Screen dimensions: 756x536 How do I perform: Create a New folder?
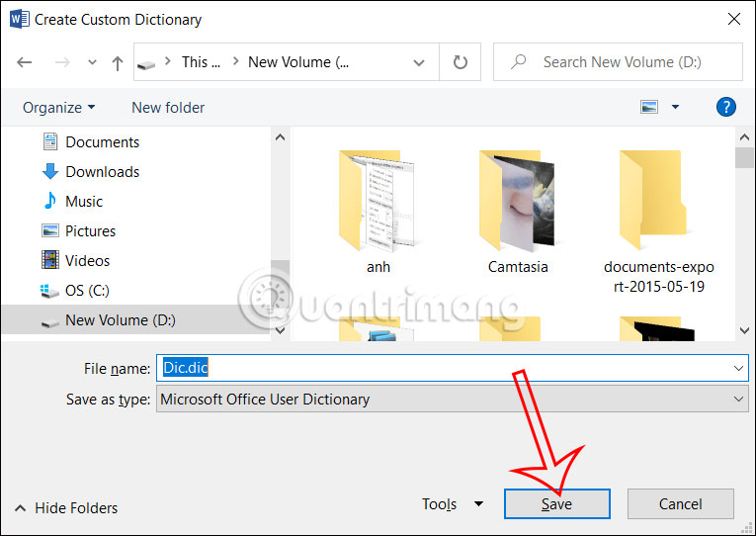point(168,107)
